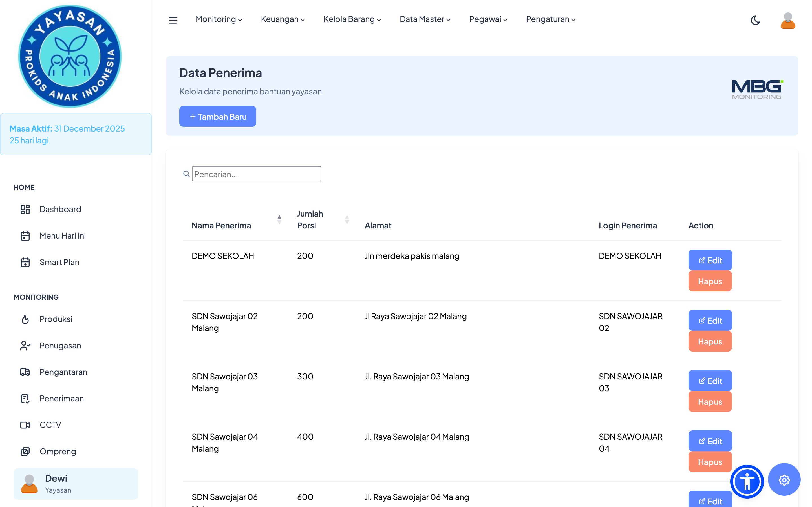The image size is (812, 507).
Task: Toggle dark mode moon icon
Action: (755, 20)
